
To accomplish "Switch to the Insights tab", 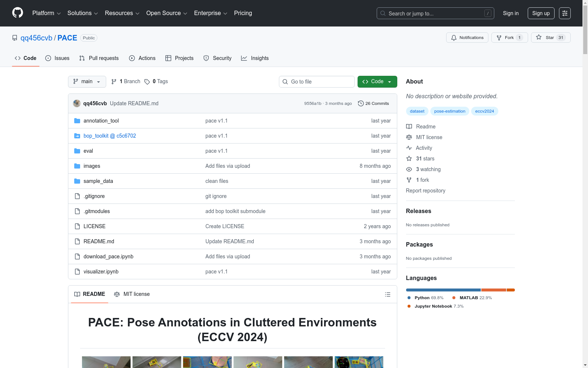I will (x=255, y=58).
